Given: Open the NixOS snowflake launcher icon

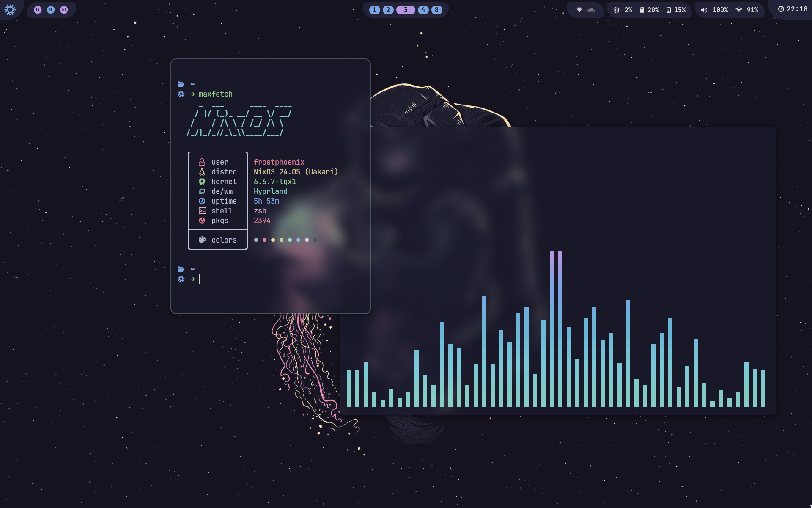Looking at the screenshot, I should [10, 9].
